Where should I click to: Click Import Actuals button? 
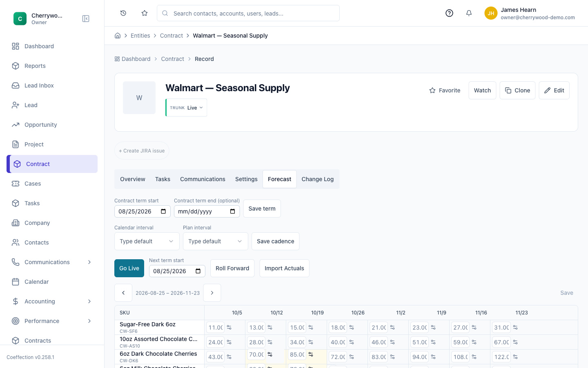[x=284, y=268]
